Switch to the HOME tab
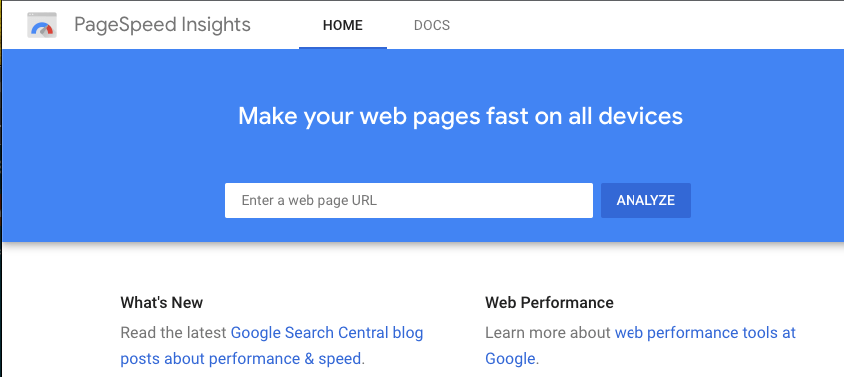The image size is (844, 377). (x=343, y=25)
